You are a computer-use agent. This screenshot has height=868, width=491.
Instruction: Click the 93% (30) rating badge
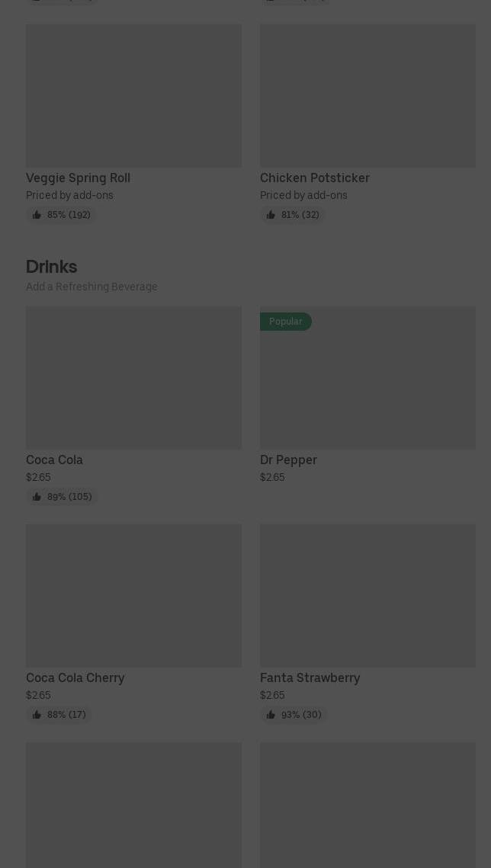point(294,715)
